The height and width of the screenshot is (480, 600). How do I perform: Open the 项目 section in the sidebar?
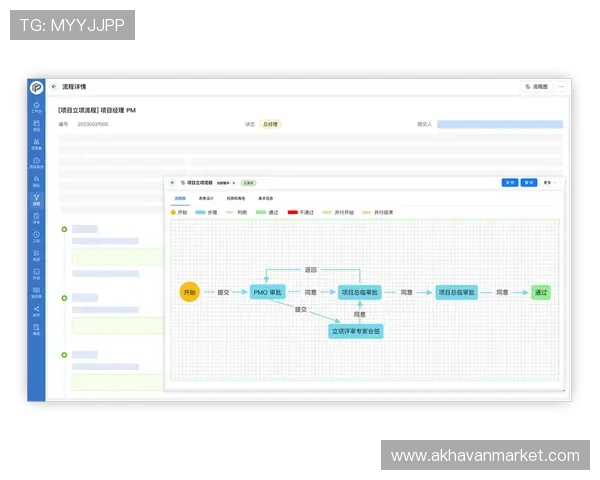pos(36,125)
